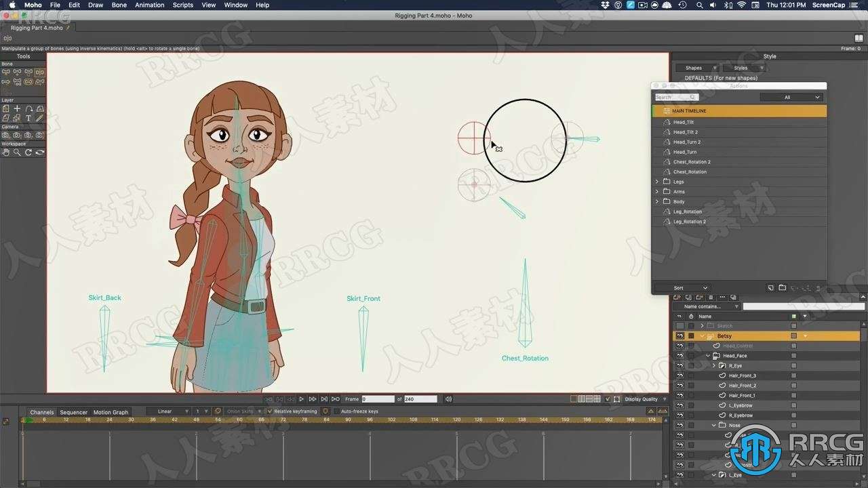Screen dimensions: 868x488
Task: Toggle audio mute speaker icon
Action: (448, 399)
